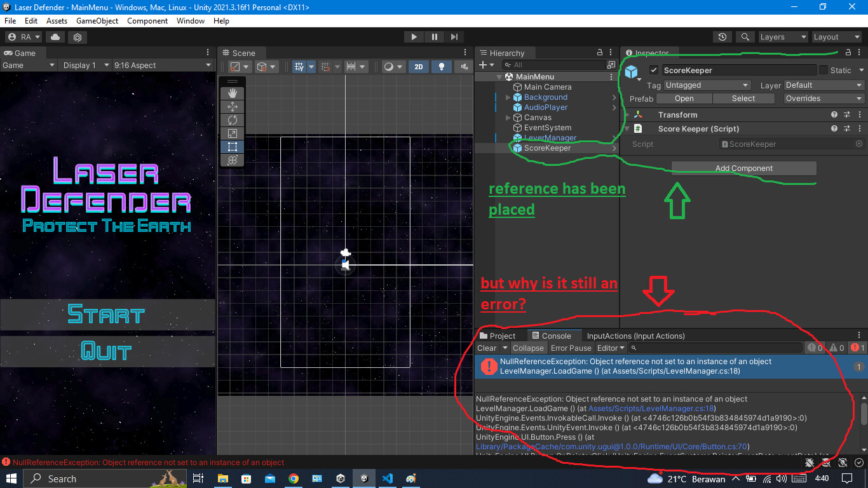
Task: Switch to the Project tab
Action: click(x=498, y=335)
